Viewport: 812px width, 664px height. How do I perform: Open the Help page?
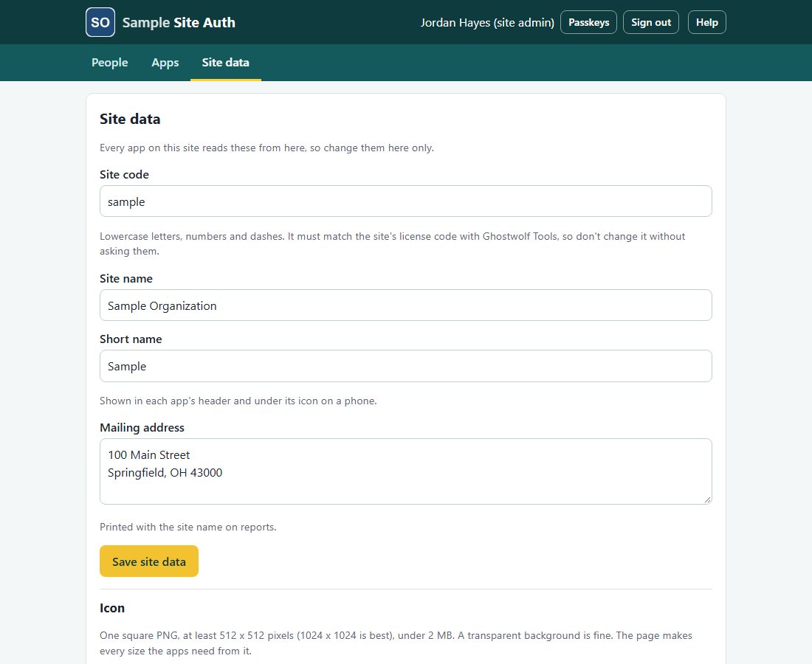click(x=707, y=22)
